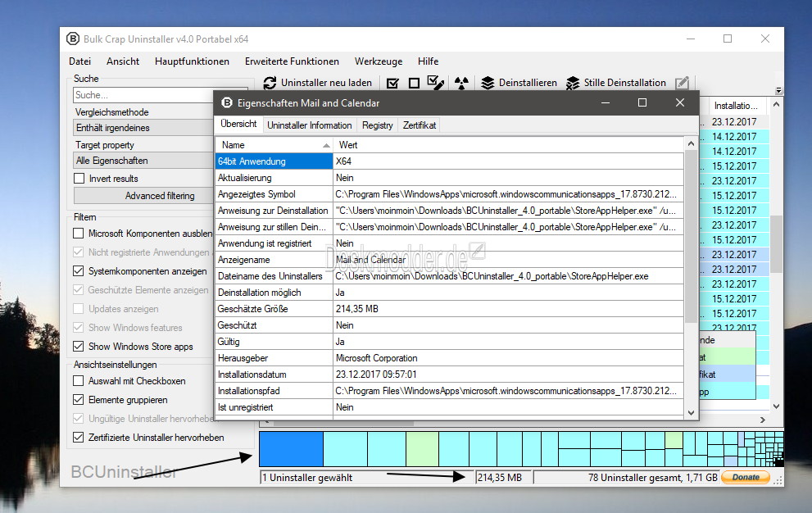
Task: Minimize the Eigenschaften Mail and Calendar dialog
Action: [x=605, y=102]
